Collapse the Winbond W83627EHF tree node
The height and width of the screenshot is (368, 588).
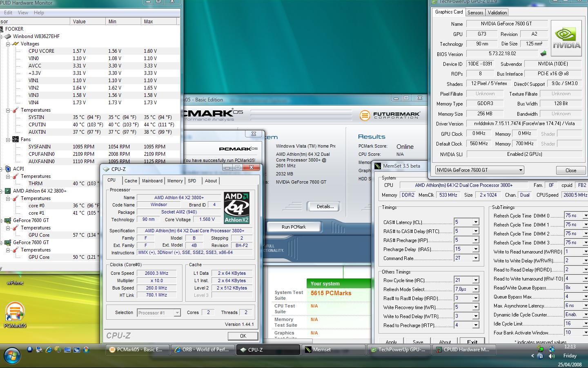(1, 36)
